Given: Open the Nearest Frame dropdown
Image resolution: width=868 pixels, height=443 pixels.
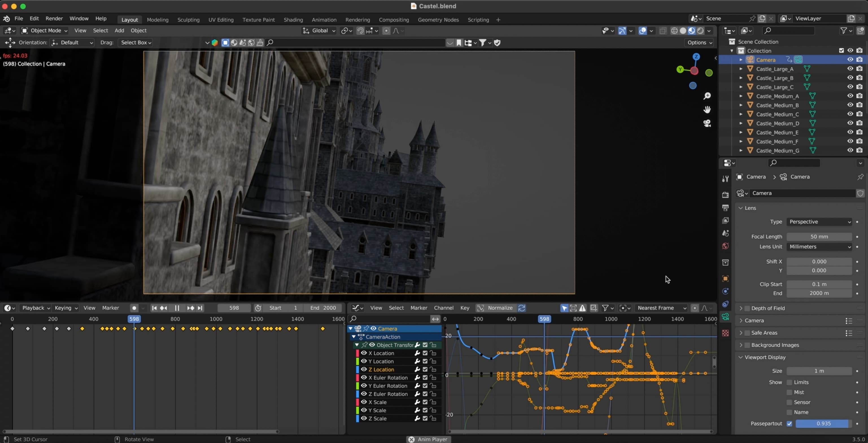Looking at the screenshot, I should (661, 308).
